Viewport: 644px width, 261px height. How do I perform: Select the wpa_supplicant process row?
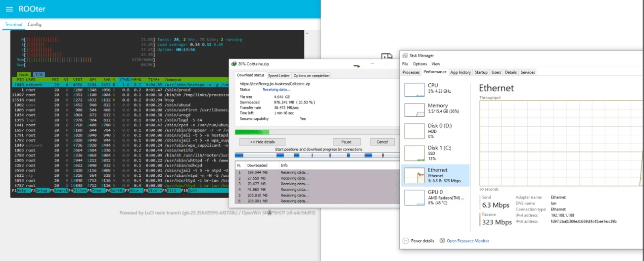coord(120,145)
